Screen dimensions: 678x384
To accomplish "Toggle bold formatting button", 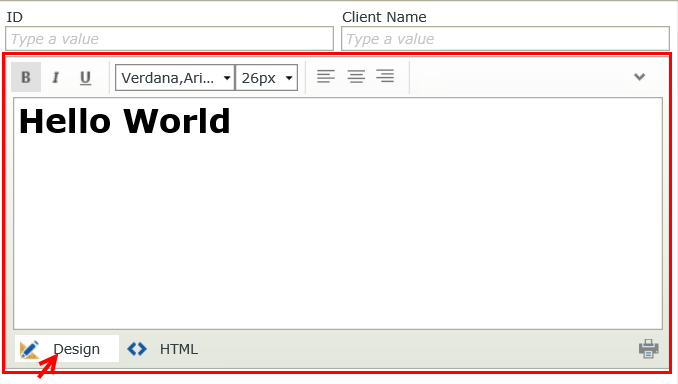I will pyautogui.click(x=26, y=77).
